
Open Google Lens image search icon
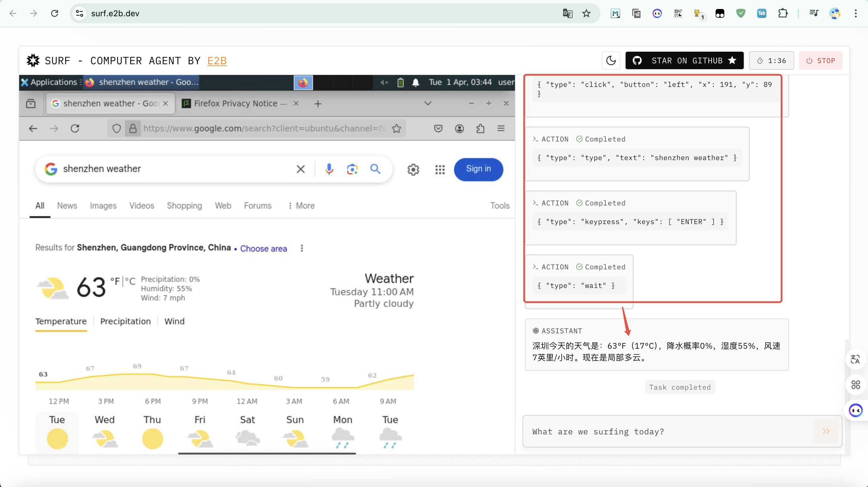pyautogui.click(x=352, y=169)
